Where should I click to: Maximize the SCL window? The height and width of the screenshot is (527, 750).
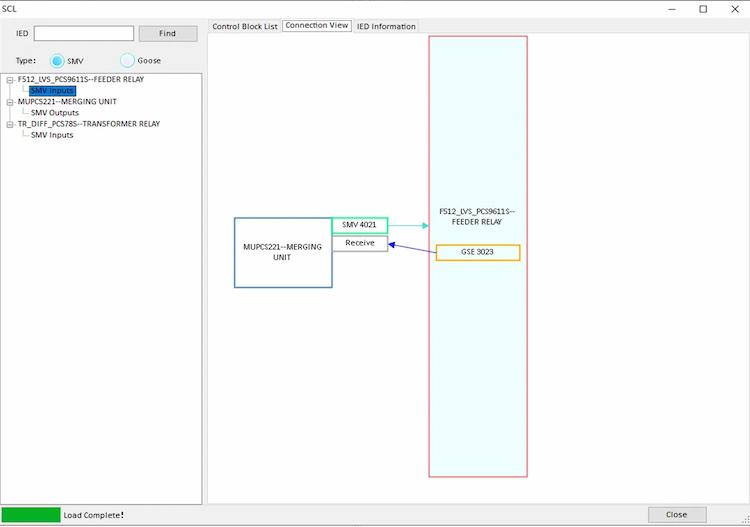(703, 9)
